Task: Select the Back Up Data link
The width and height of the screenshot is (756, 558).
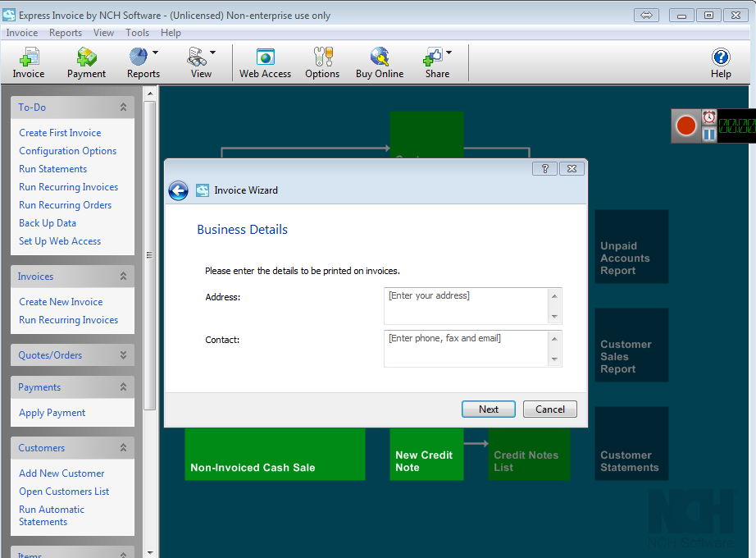Action: 48,223
